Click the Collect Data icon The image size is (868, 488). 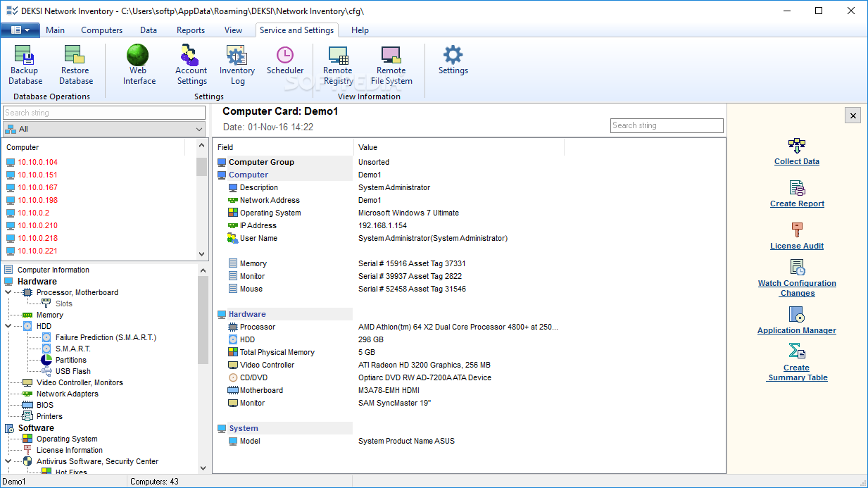pos(796,145)
